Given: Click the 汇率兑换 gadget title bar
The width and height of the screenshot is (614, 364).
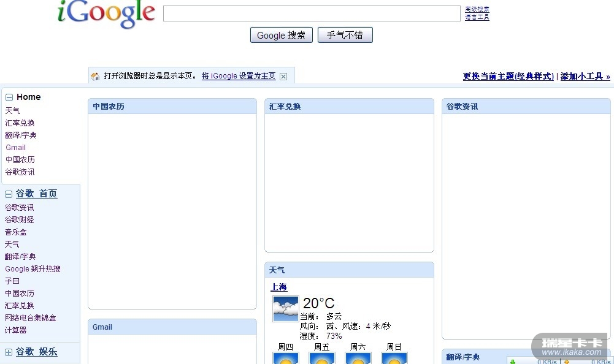Looking at the screenshot, I should (x=349, y=107).
